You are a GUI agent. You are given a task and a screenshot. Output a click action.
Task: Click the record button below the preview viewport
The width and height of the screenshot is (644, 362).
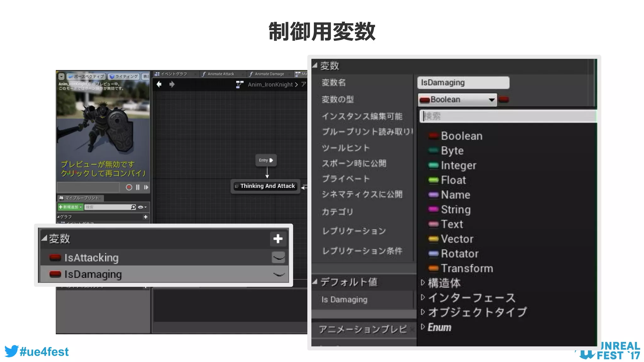(x=129, y=187)
